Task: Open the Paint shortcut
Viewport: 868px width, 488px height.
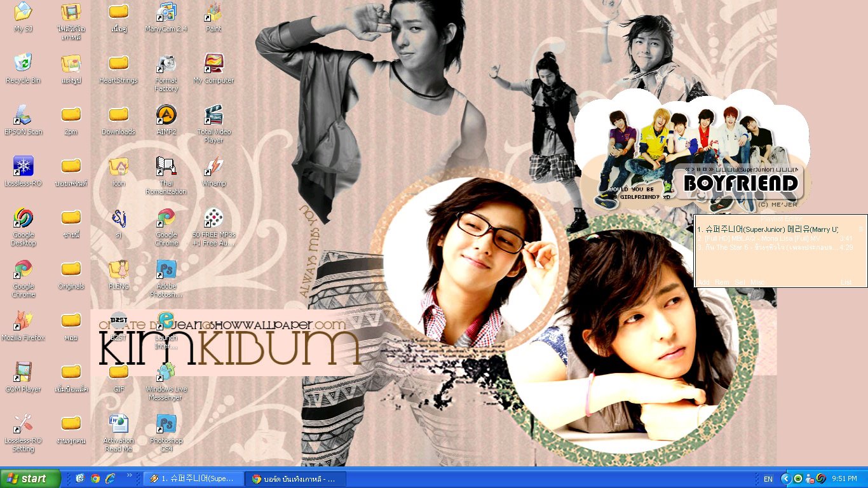Action: (214, 17)
